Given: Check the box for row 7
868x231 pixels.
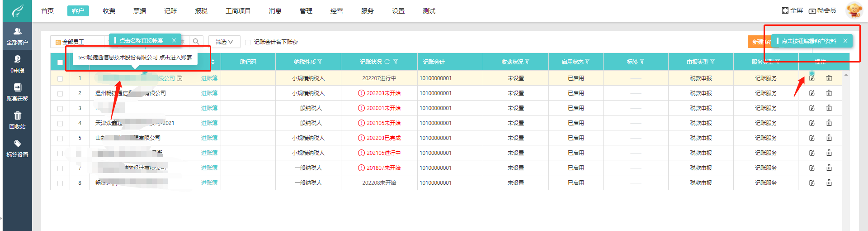Looking at the screenshot, I should pos(60,168).
